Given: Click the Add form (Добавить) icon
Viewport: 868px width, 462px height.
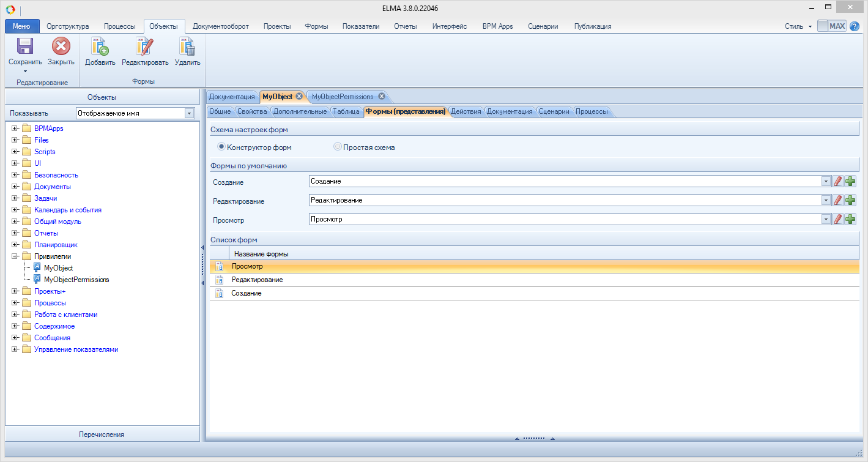Looking at the screenshot, I should (x=100, y=47).
